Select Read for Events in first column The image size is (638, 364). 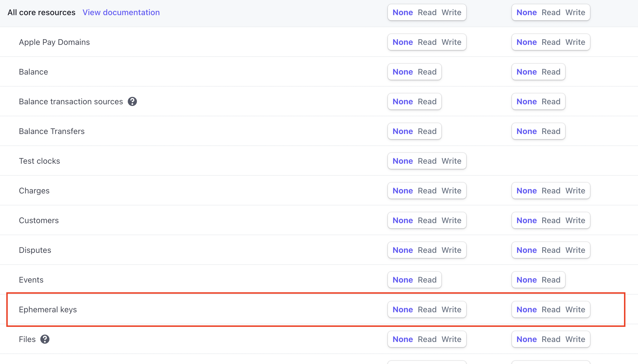coord(427,280)
